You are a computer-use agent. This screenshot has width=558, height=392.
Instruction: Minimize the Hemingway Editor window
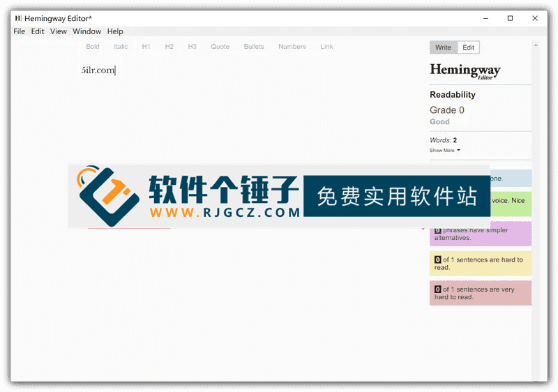click(485, 18)
